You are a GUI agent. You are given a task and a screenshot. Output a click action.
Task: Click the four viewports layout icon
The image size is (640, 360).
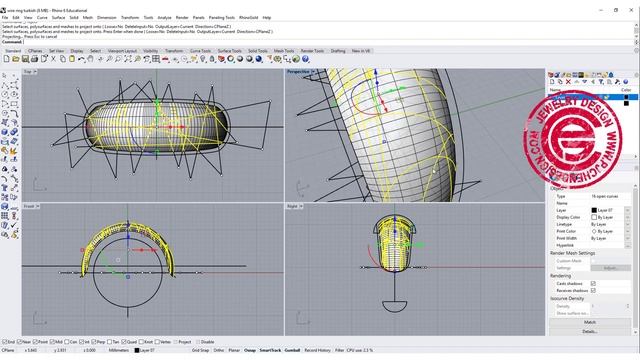pos(156,59)
